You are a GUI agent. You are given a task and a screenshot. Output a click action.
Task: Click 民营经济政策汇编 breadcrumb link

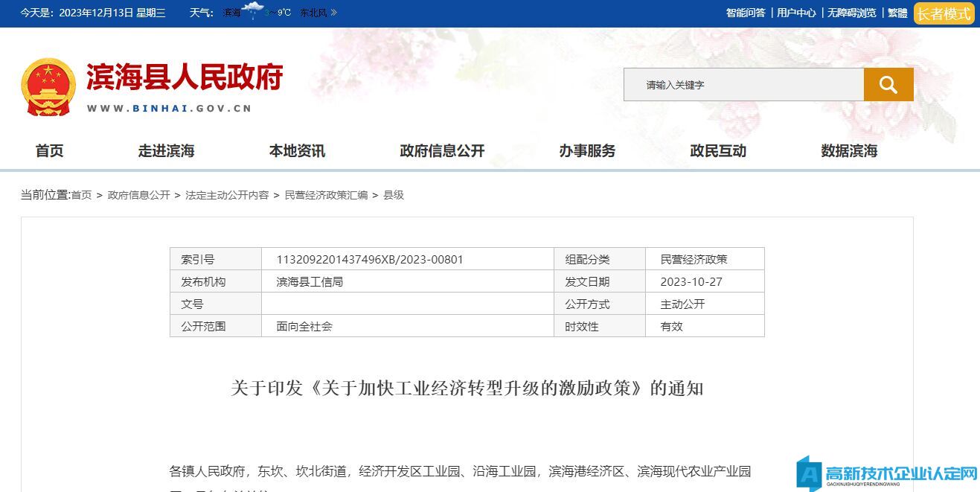click(326, 195)
